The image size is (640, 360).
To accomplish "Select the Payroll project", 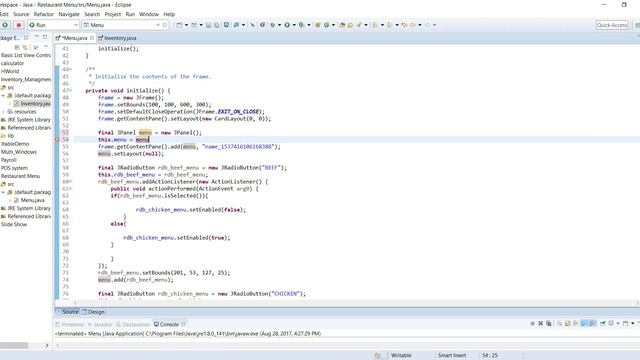I will pyautogui.click(x=9, y=160).
